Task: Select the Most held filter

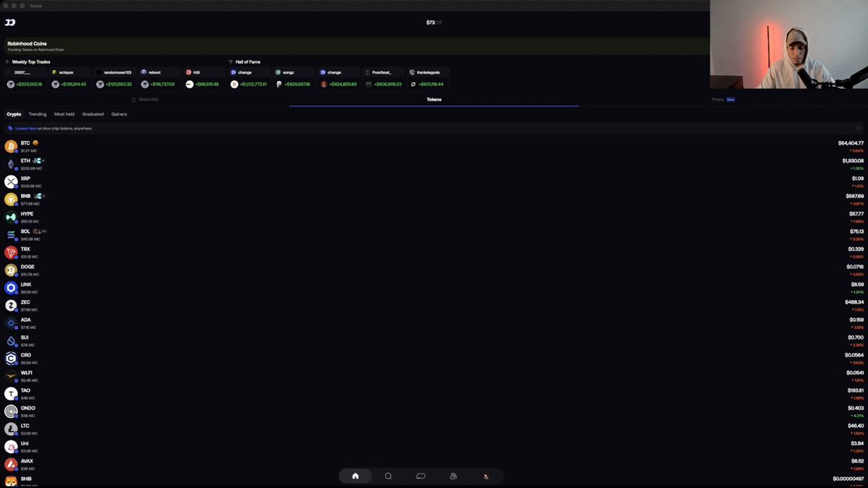Action: pyautogui.click(x=64, y=114)
